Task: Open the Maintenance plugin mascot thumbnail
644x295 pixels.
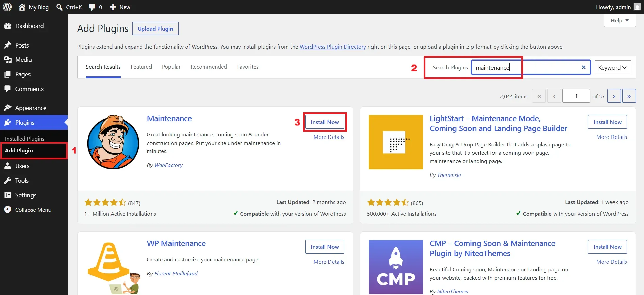Action: pyautogui.click(x=113, y=142)
